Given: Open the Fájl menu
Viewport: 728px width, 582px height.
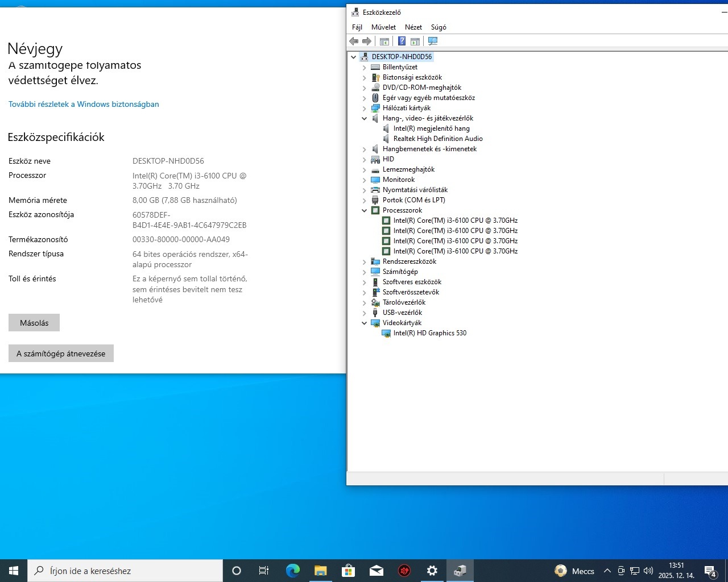Looking at the screenshot, I should [x=357, y=27].
